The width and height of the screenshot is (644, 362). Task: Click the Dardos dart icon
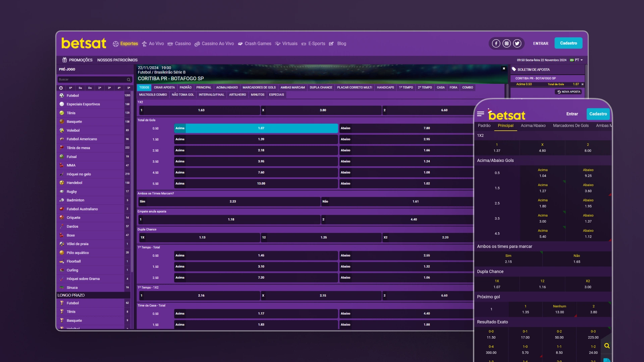click(62, 226)
